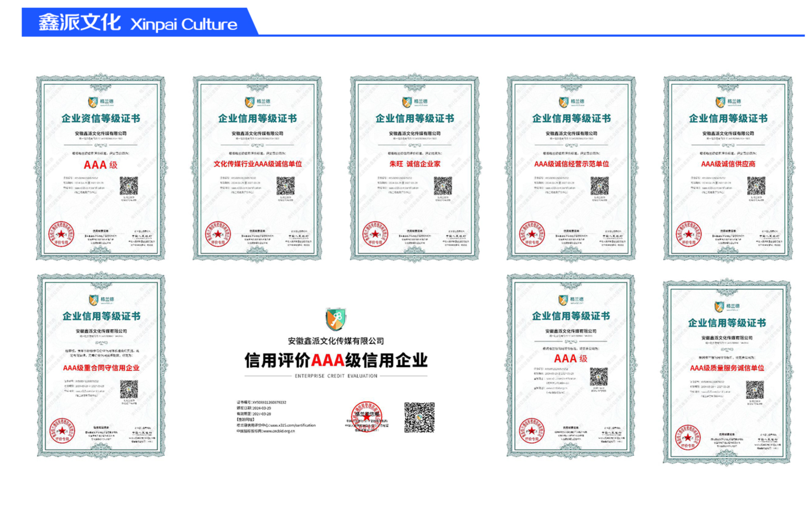Click the 企业资信等级证书 title text
The width and height of the screenshot is (812, 510).
(x=100, y=118)
